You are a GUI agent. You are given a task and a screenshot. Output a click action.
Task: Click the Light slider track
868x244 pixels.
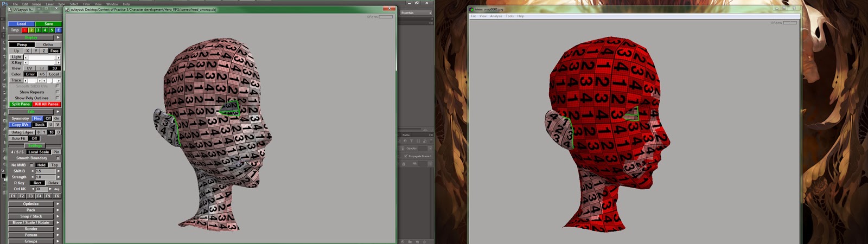42,57
